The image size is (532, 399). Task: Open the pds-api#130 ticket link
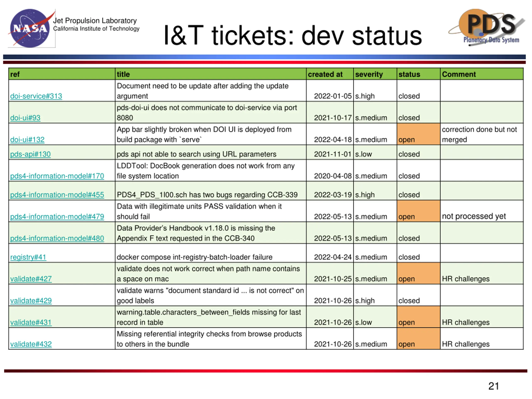pos(30,154)
